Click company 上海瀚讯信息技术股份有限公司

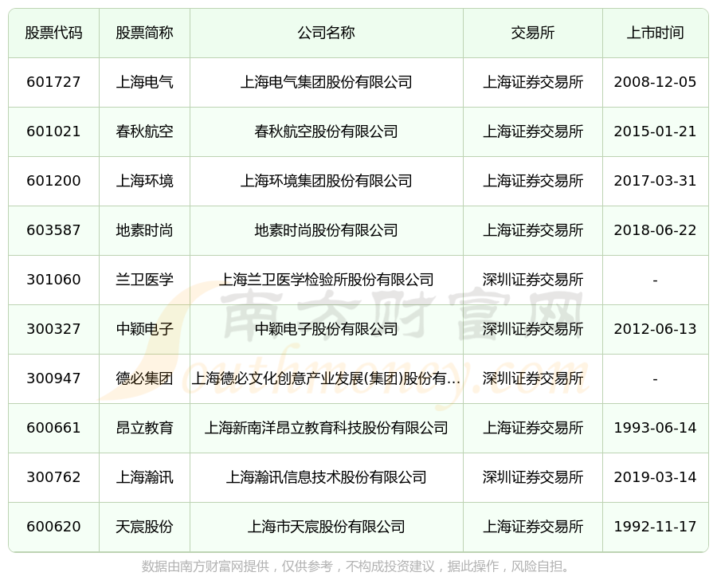pyautogui.click(x=327, y=477)
